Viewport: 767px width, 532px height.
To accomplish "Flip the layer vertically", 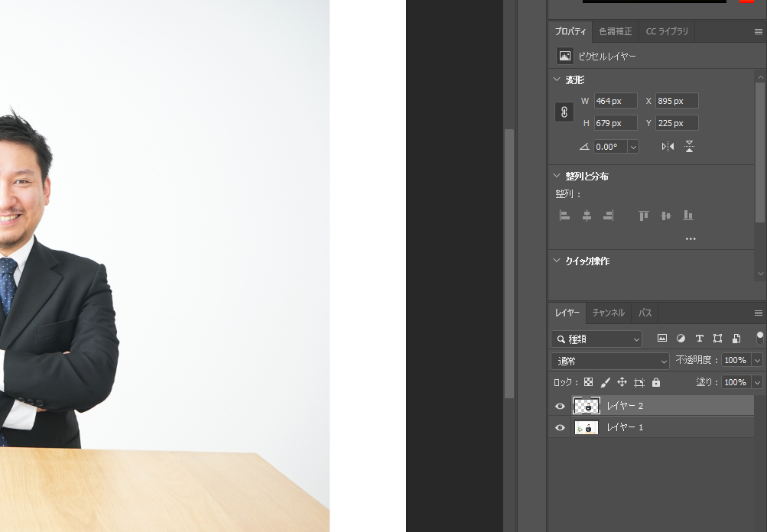I will point(689,147).
